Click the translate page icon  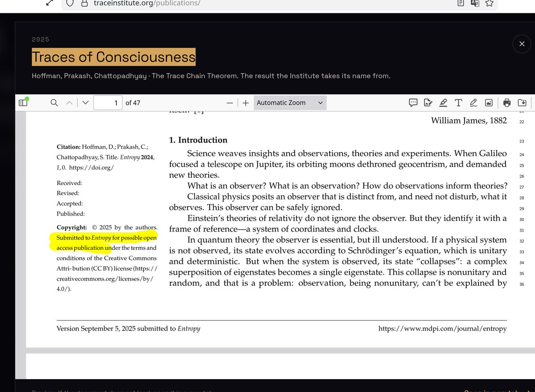(475, 3)
